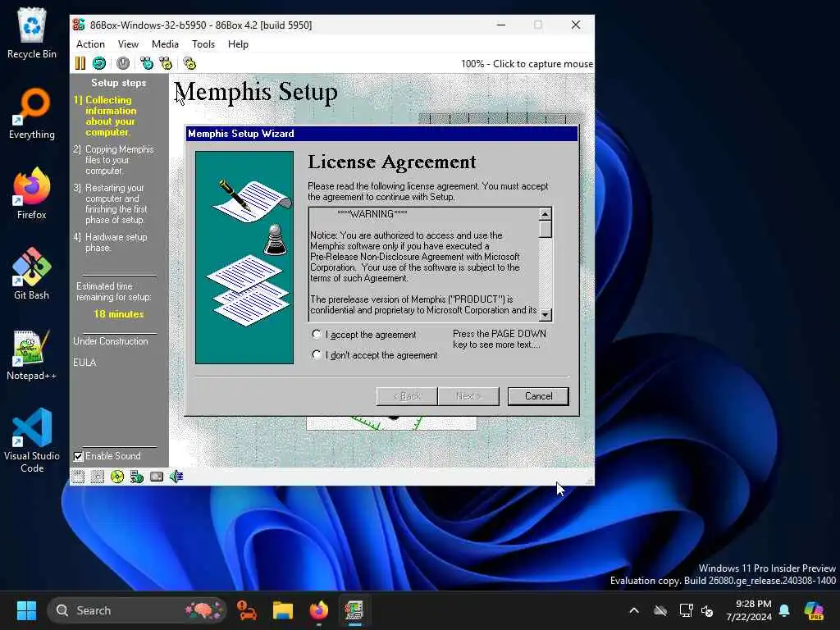Select Notepad++ desktop shortcut

[x=32, y=354]
